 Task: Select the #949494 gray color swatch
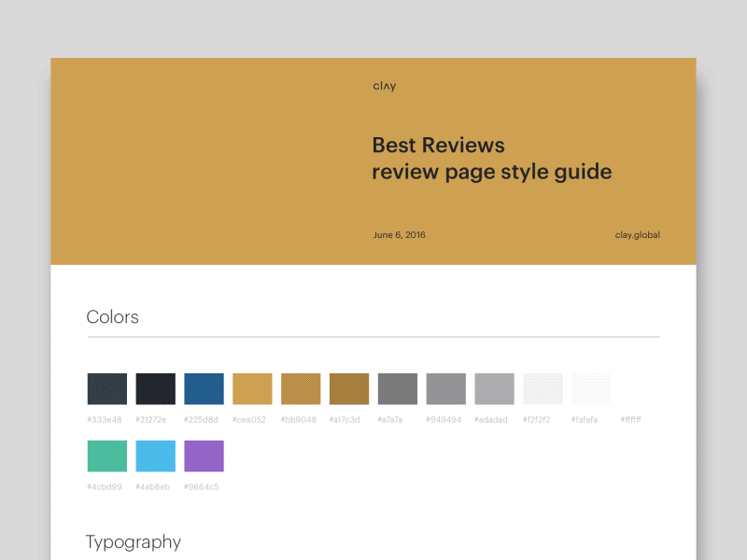click(x=446, y=388)
